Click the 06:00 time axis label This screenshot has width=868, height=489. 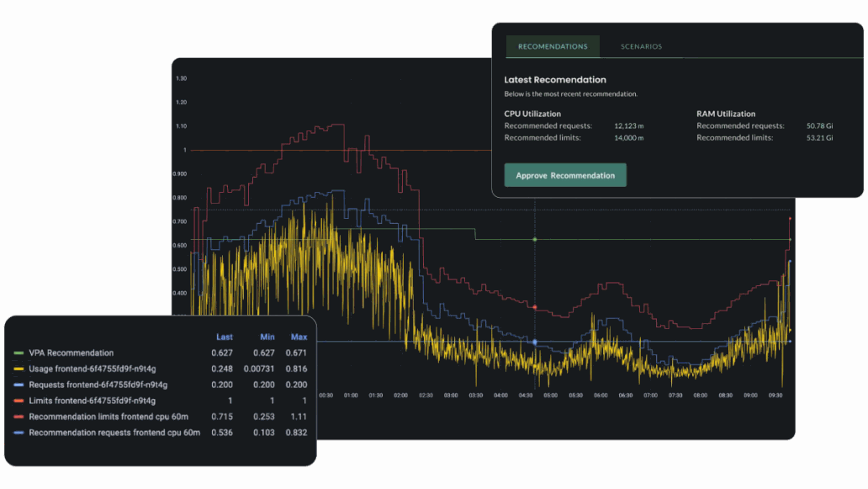(x=601, y=395)
